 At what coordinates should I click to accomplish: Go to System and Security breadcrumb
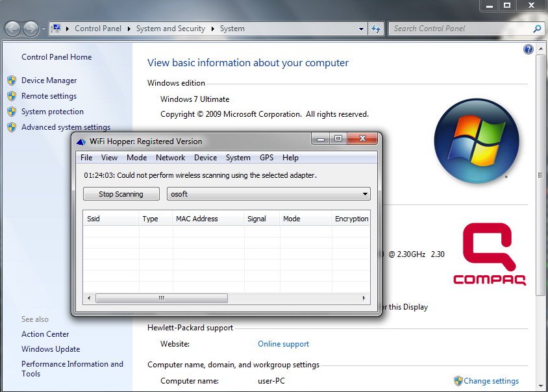[x=171, y=29]
